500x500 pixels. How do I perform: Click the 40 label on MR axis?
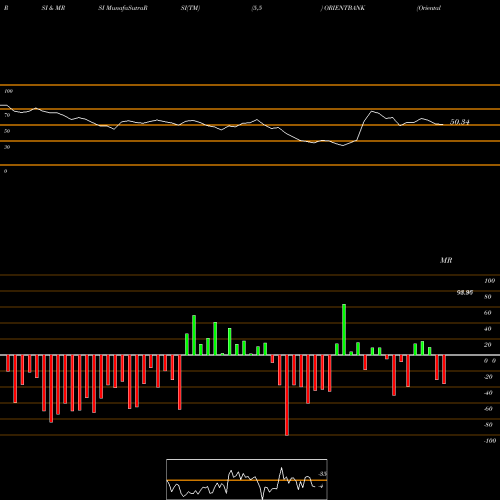coord(488,329)
